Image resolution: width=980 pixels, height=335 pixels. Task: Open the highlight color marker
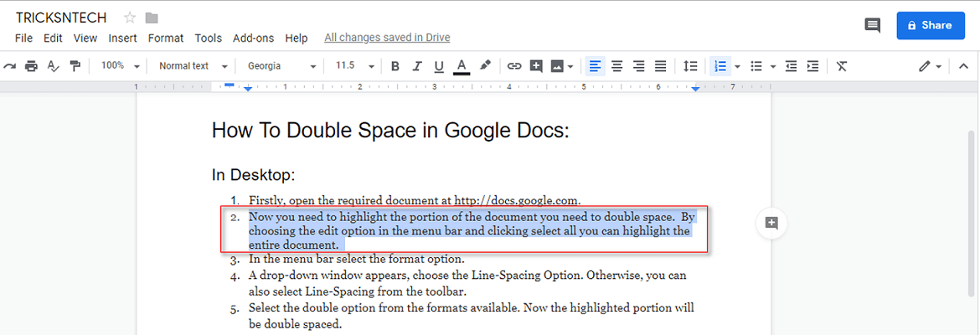tap(485, 65)
